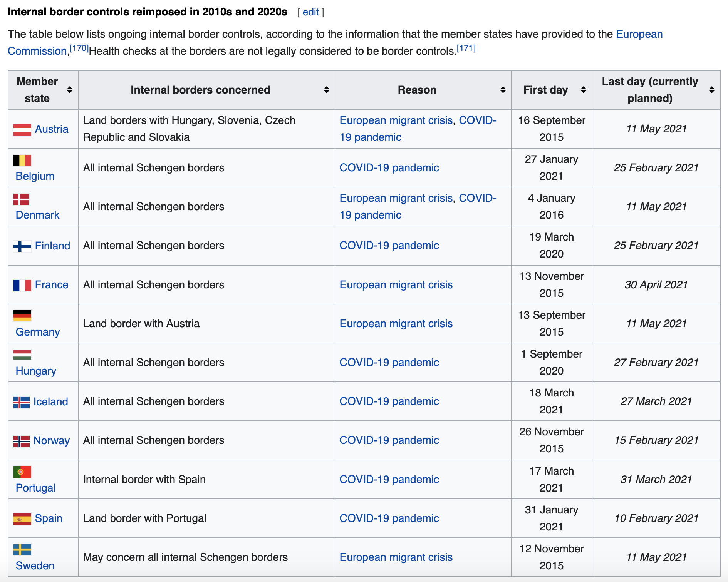
Task: Select the date '13 November 2015'
Action: point(552,285)
